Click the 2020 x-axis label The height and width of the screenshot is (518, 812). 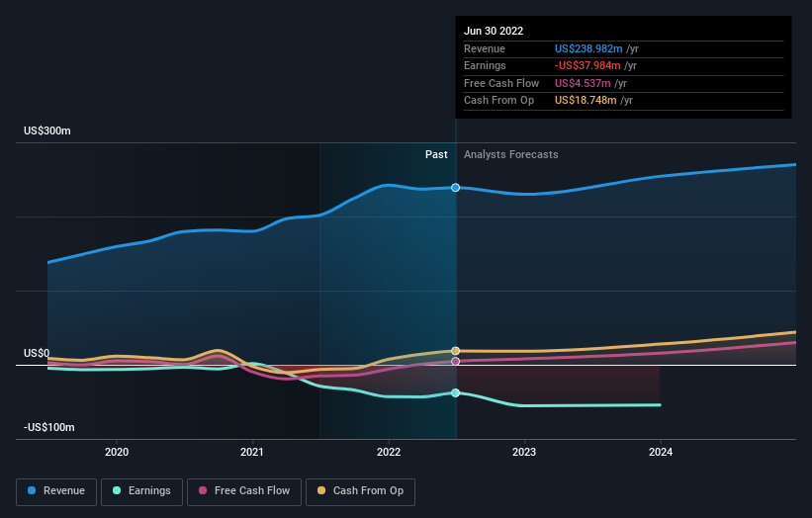coord(117,452)
